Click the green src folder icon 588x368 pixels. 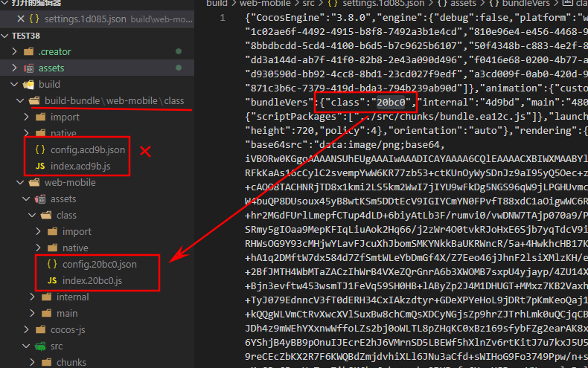point(40,346)
